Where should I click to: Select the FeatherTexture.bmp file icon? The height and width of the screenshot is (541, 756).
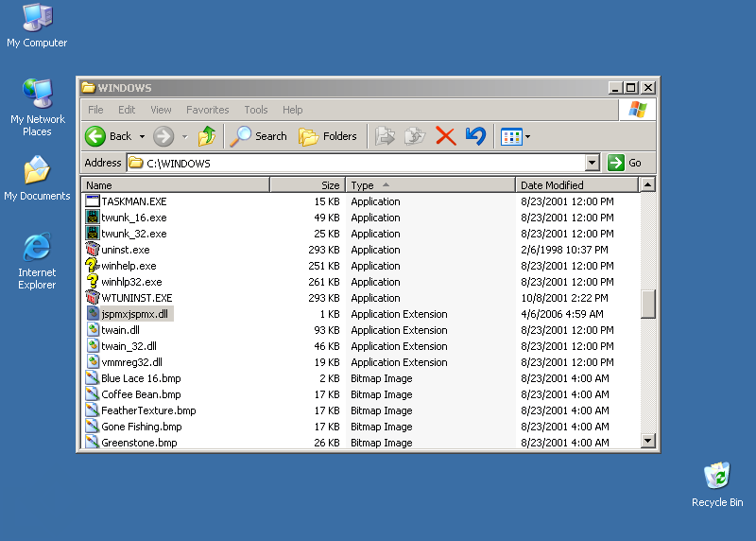click(x=92, y=410)
